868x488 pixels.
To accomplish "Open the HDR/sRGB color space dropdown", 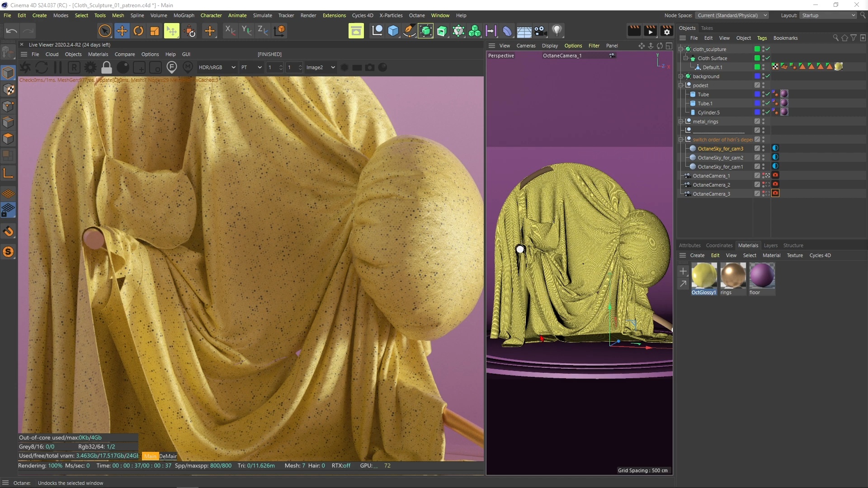I will click(217, 68).
